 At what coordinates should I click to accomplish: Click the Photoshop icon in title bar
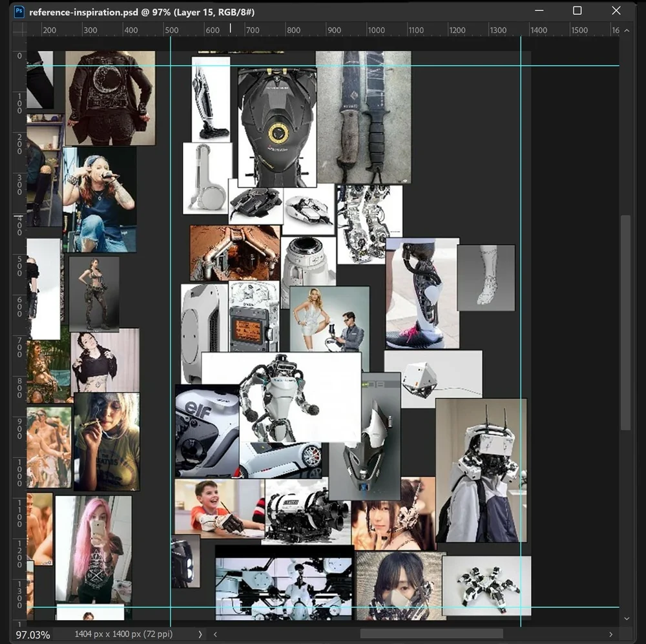pos(19,12)
